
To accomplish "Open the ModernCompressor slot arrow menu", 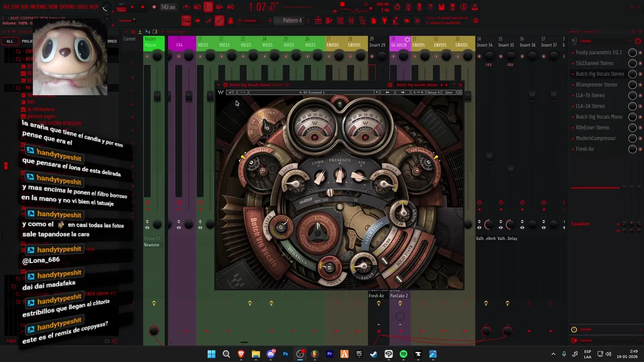I will point(573,138).
